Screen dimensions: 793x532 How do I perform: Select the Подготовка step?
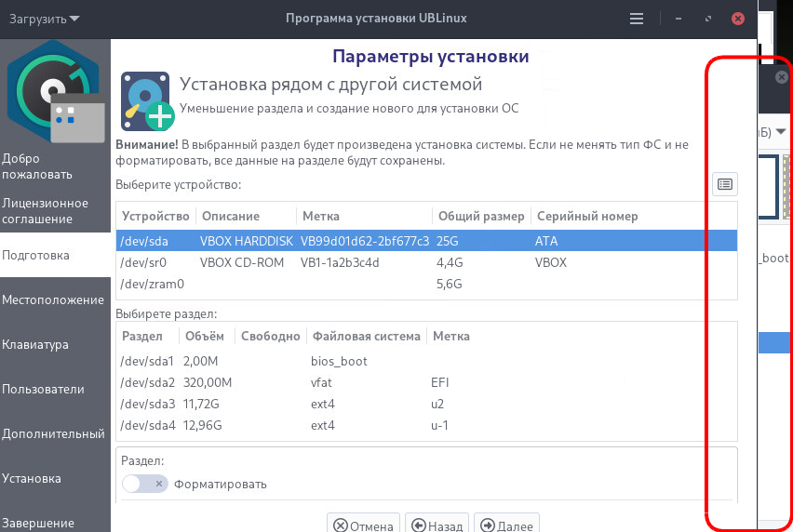[55, 255]
